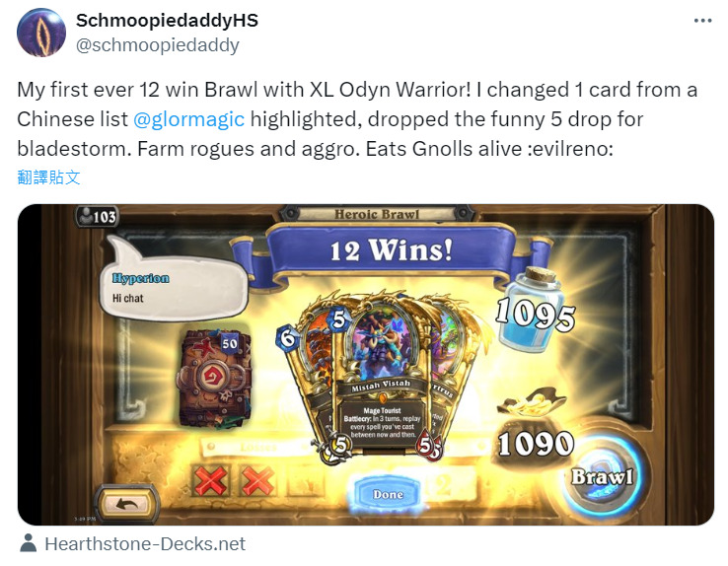
Task: Click the 12 Wins! banner
Action: [x=391, y=250]
